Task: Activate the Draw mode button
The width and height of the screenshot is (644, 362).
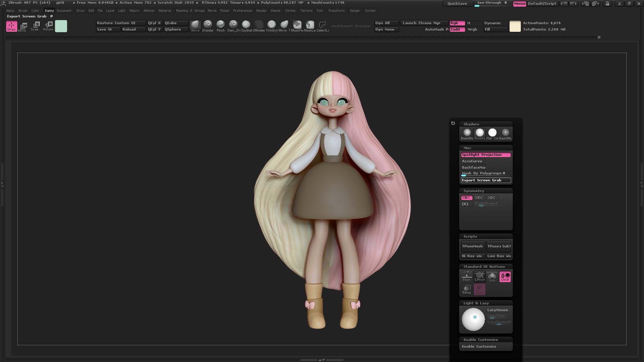Action: pyautogui.click(x=11, y=26)
